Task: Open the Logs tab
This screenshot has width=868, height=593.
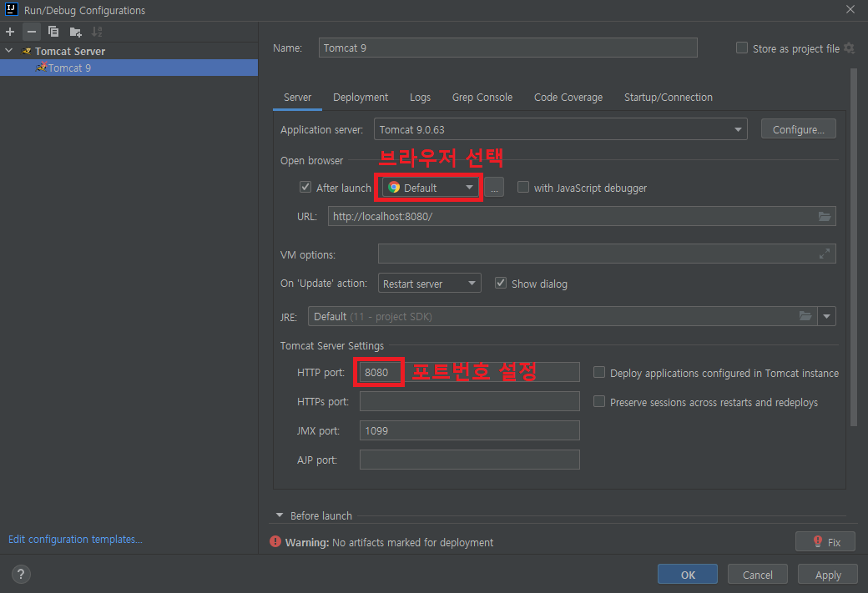Action: 420,98
